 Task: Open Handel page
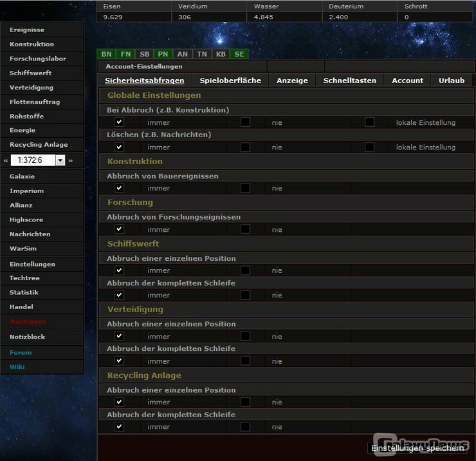pyautogui.click(x=42, y=306)
